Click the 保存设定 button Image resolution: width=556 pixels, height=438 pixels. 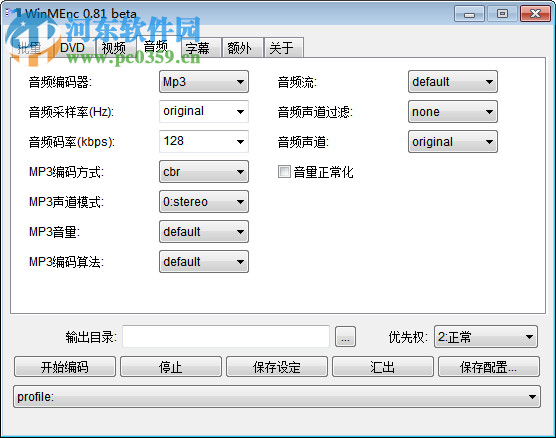point(277,367)
